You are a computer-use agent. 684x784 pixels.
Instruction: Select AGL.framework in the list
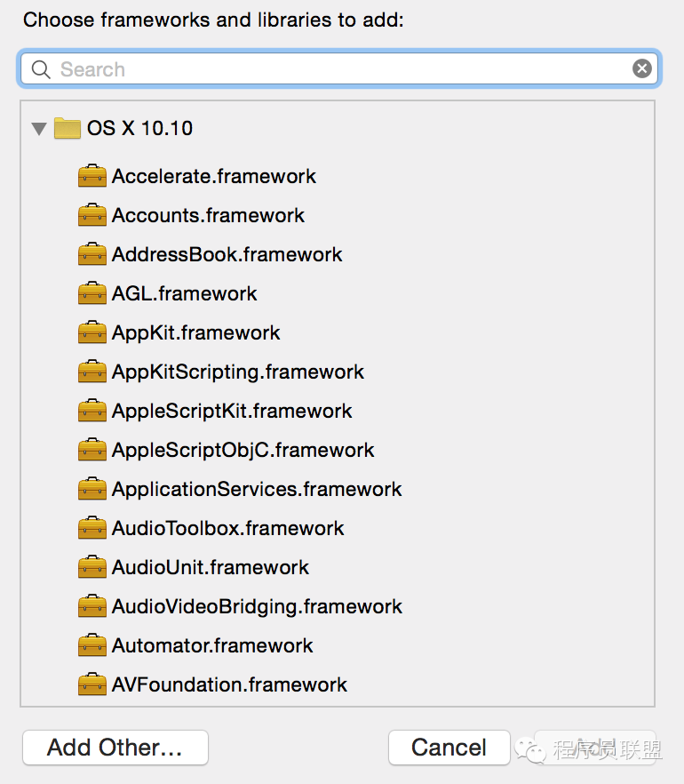coord(184,293)
